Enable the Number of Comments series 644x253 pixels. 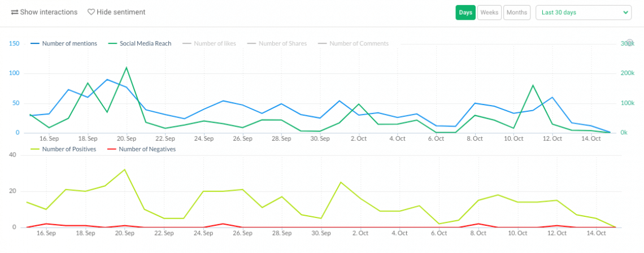(x=358, y=43)
